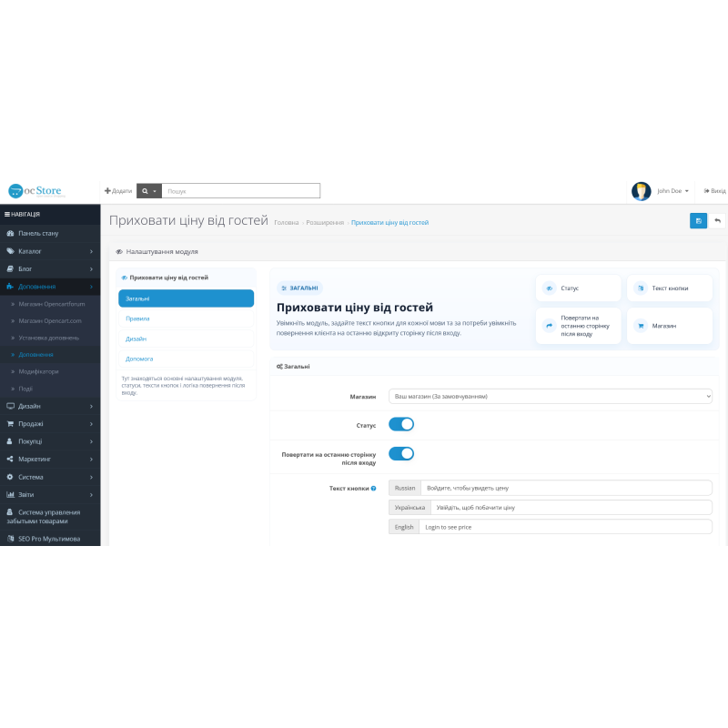Expand the Звіти sidebar menu
The height and width of the screenshot is (728, 728).
coord(50,494)
